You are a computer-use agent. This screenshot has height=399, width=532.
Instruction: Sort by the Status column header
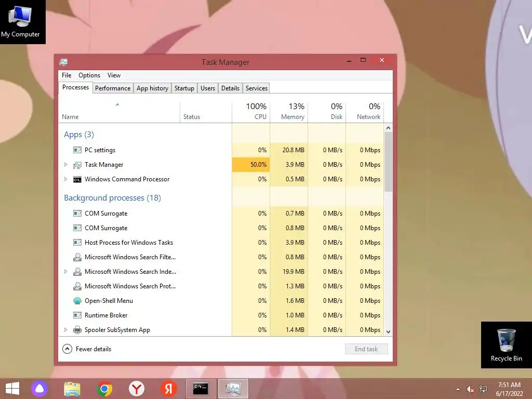coord(206,112)
